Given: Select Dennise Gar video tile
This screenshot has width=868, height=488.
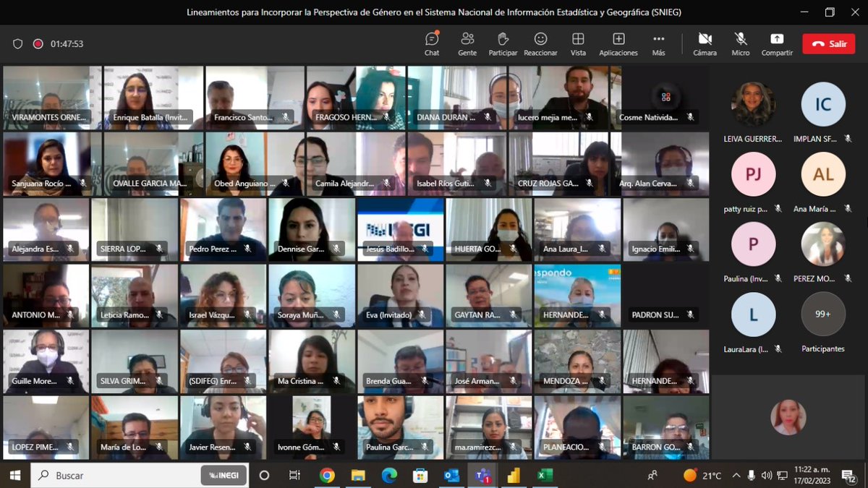Looking at the screenshot, I should 312,230.
